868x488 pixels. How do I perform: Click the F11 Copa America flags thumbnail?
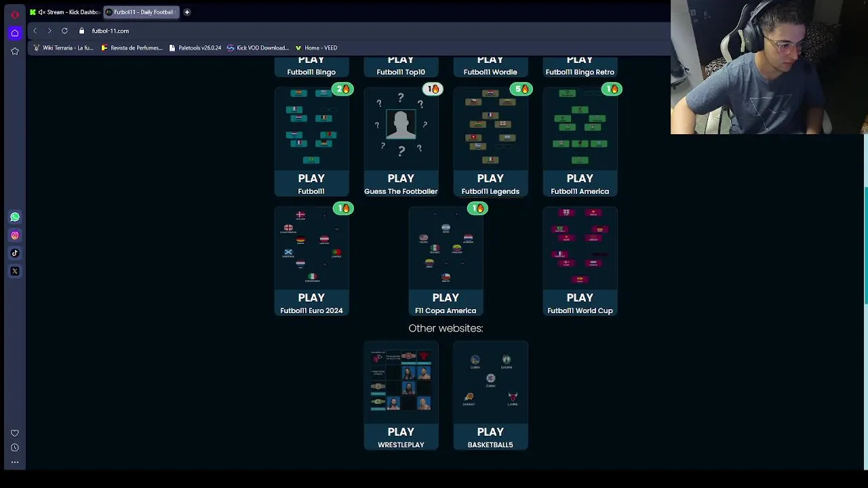(x=446, y=247)
